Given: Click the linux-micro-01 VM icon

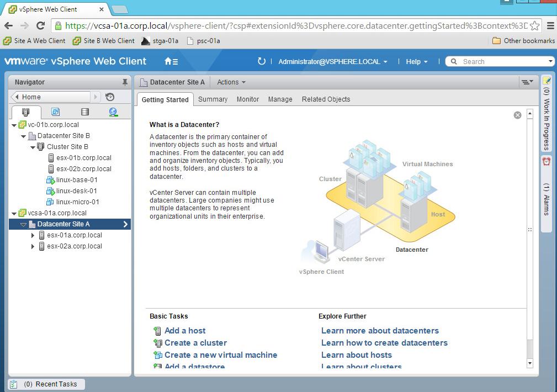Looking at the screenshot, I should (50, 202).
